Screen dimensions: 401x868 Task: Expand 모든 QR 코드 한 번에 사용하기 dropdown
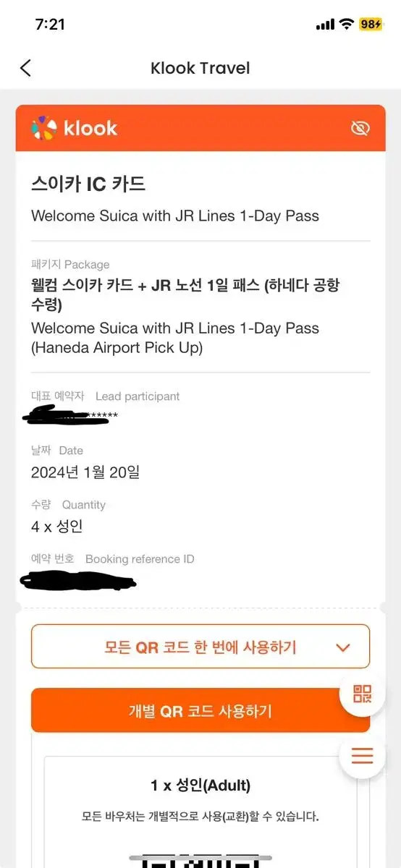pyautogui.click(x=200, y=647)
